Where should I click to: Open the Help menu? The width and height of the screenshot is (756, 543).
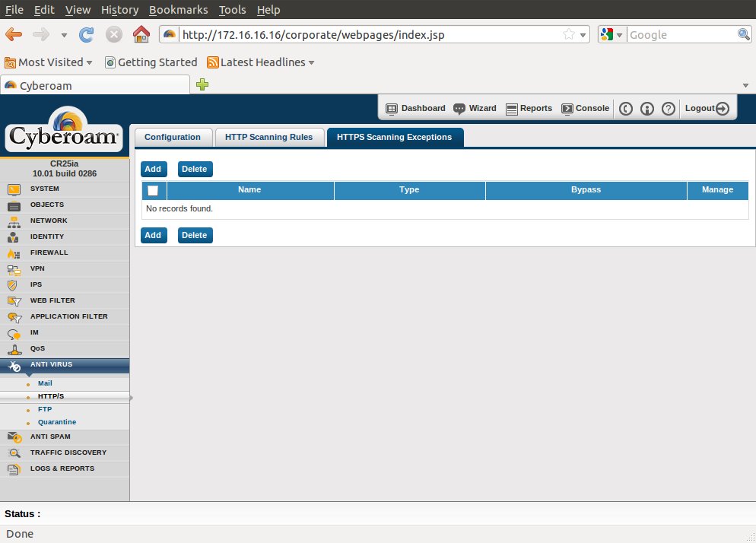[x=268, y=10]
